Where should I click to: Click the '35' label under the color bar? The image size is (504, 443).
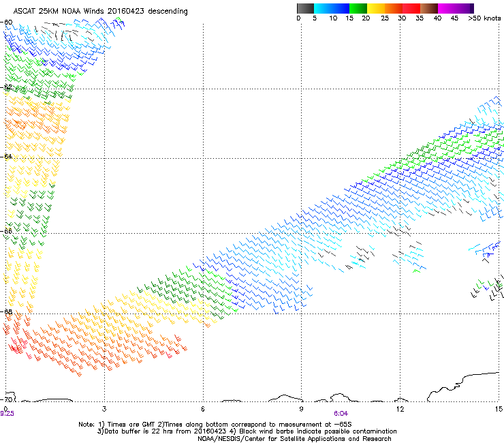coord(420,18)
